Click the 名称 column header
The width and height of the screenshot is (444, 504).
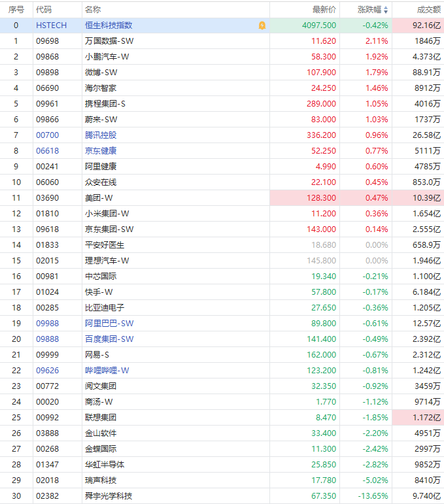(x=93, y=10)
